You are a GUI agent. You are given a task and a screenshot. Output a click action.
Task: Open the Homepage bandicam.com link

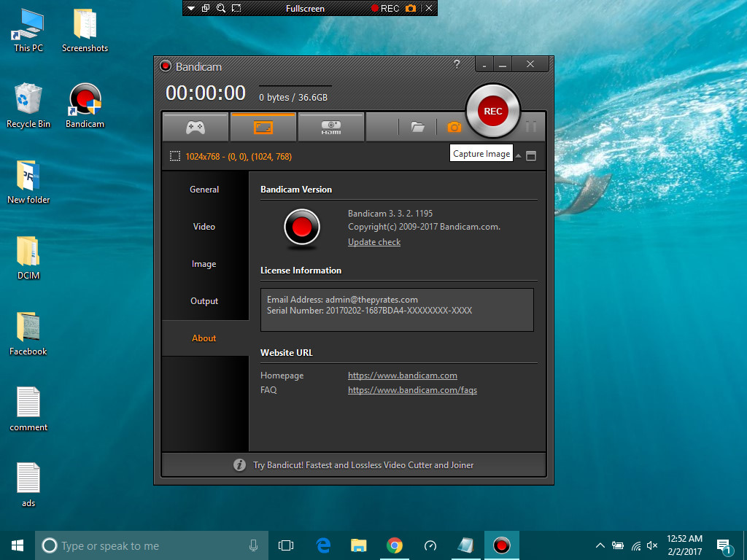point(403,376)
